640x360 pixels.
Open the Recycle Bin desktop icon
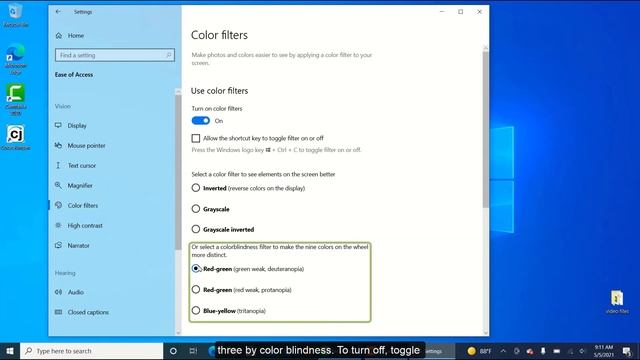click(16, 15)
